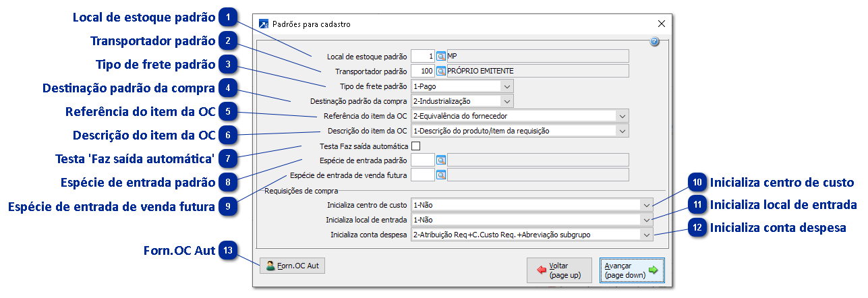
Task: Click Avançar (page down) button
Action: point(632,270)
